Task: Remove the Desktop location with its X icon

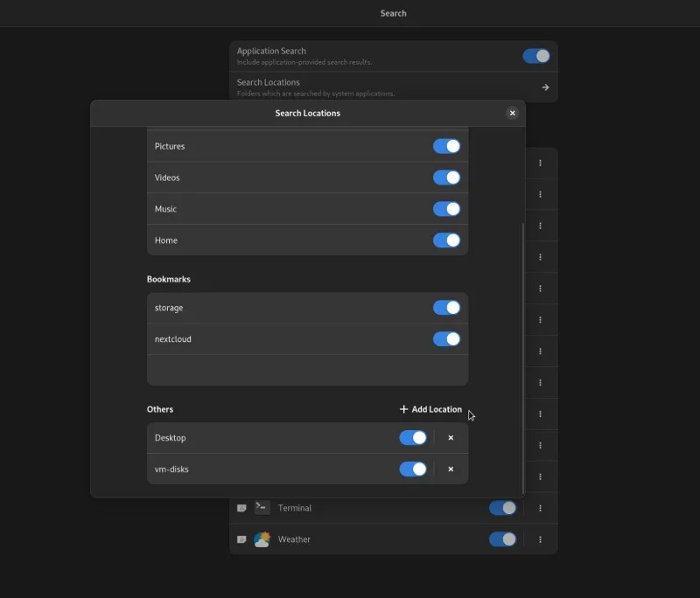Action: (451, 438)
